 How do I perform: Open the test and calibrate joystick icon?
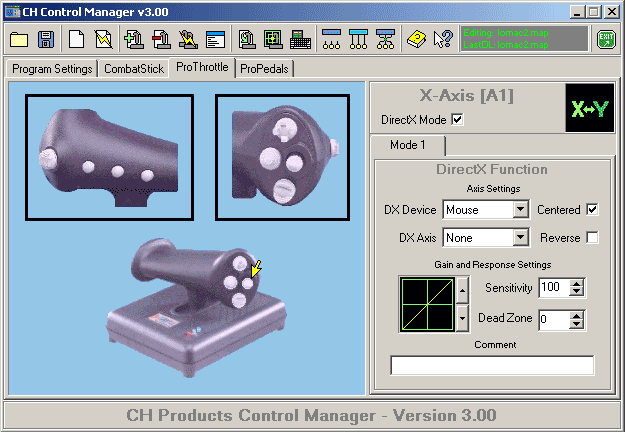pos(247,39)
